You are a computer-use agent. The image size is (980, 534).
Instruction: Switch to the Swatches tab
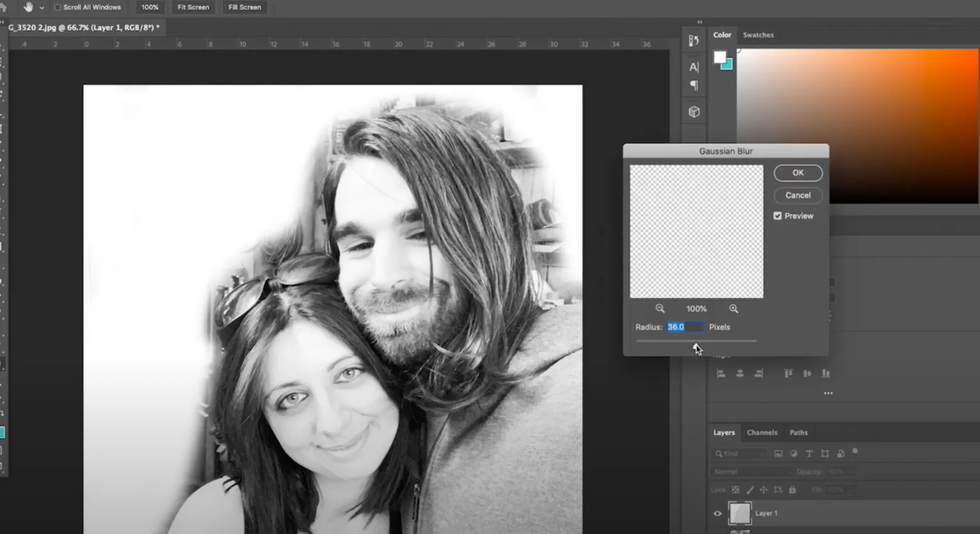(x=758, y=35)
